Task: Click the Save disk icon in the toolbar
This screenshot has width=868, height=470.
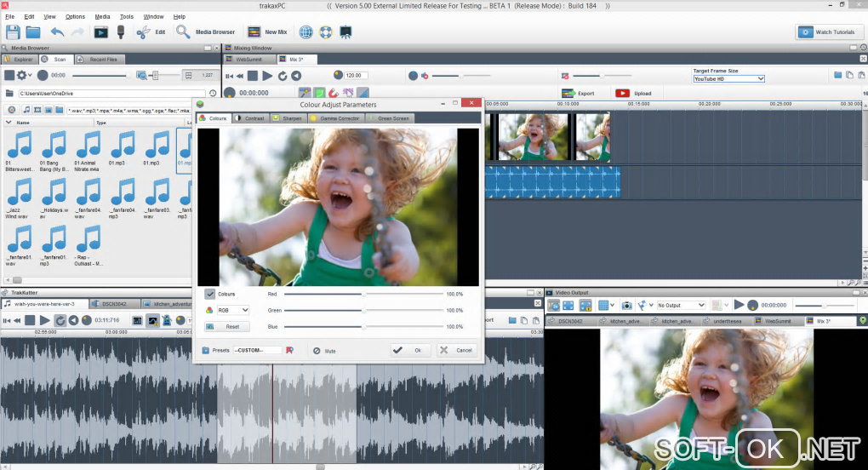Action: (13, 32)
